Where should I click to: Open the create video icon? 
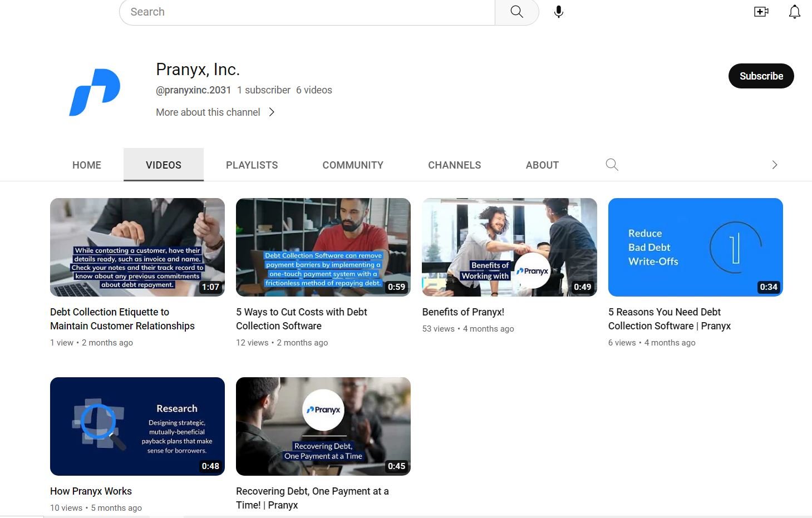[761, 12]
